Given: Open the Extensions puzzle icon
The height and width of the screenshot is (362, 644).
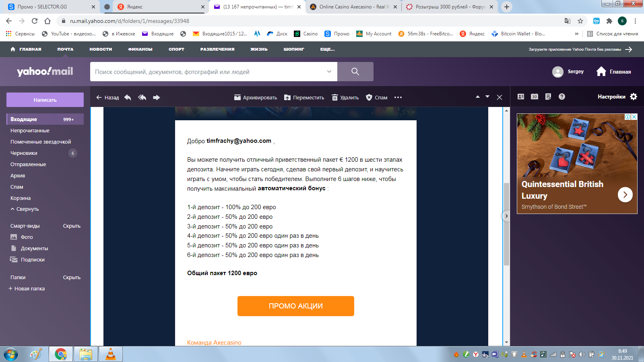Looking at the screenshot, I should click(609, 21).
